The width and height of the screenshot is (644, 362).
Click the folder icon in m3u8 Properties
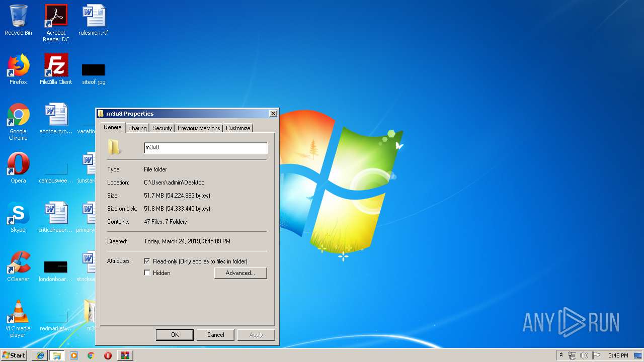click(115, 147)
